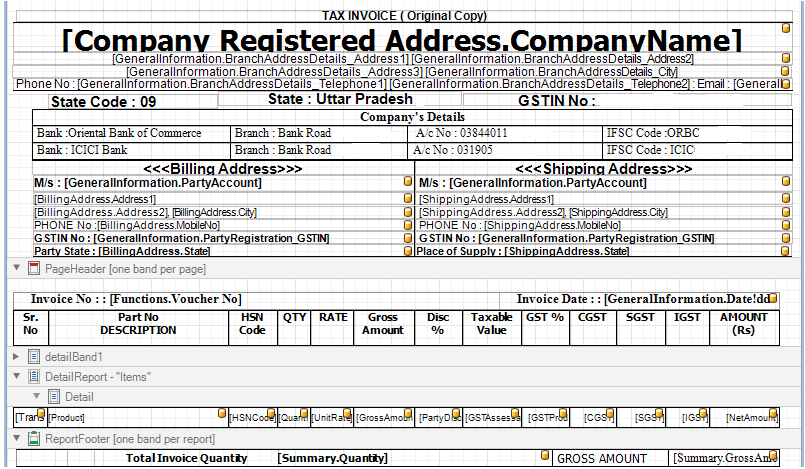
Task: Select the Disc % column header
Action: (438, 326)
